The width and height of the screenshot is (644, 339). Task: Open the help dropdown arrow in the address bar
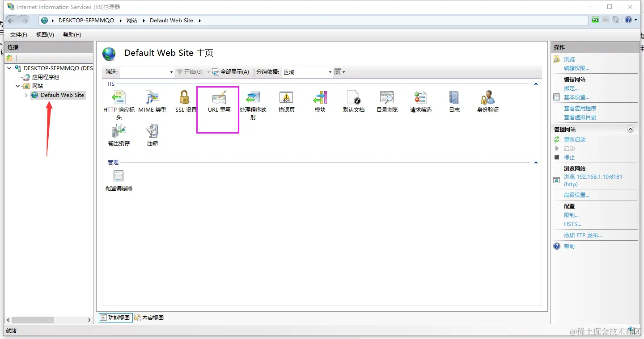(636, 20)
